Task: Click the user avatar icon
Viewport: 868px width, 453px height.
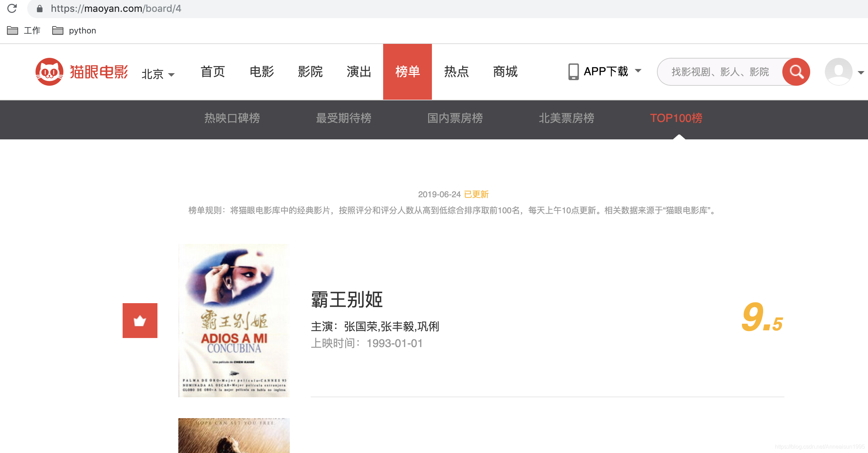Action: [838, 72]
